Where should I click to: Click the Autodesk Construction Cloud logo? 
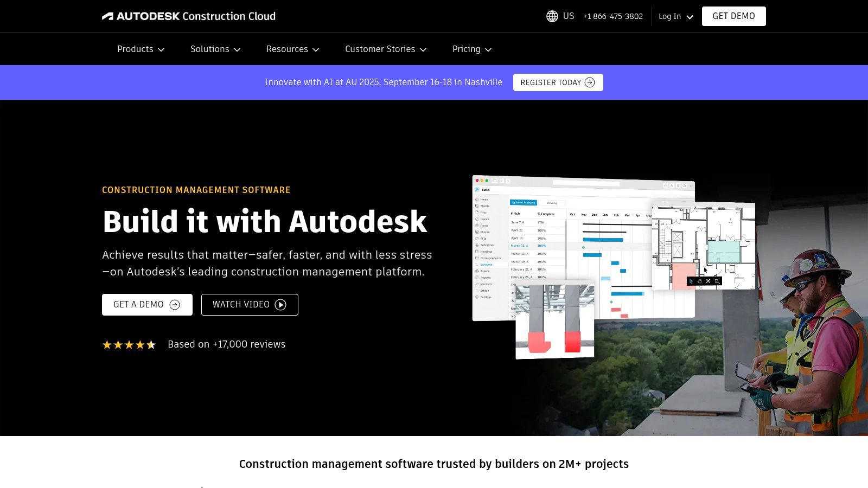(189, 16)
